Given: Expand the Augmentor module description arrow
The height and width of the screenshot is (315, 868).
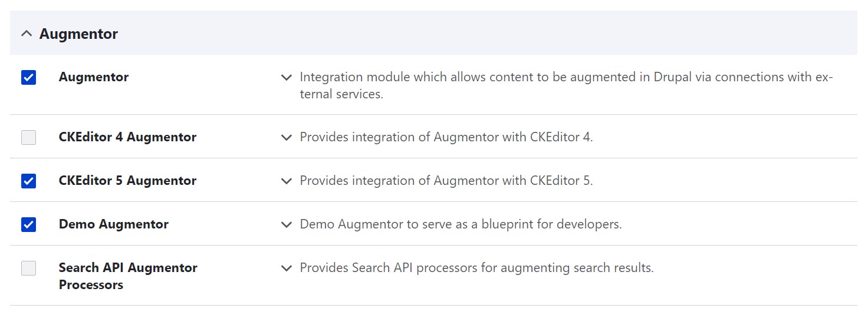Looking at the screenshot, I should (x=287, y=77).
